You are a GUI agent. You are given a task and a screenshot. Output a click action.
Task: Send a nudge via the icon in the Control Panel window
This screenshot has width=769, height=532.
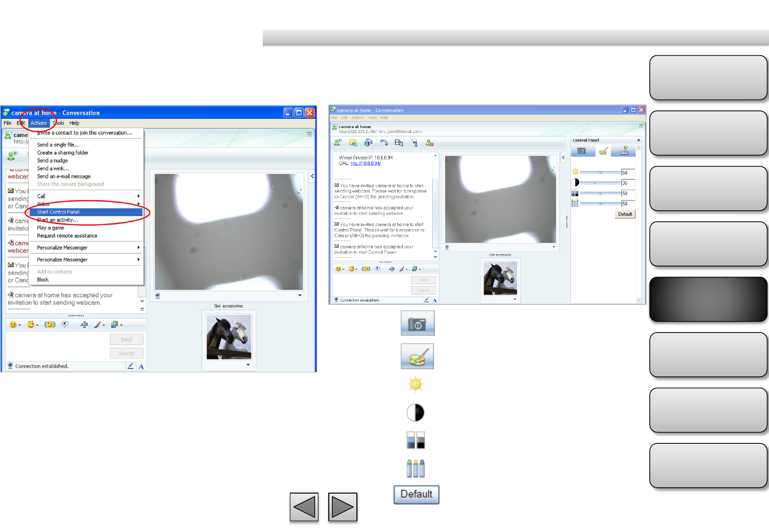[x=365, y=269]
